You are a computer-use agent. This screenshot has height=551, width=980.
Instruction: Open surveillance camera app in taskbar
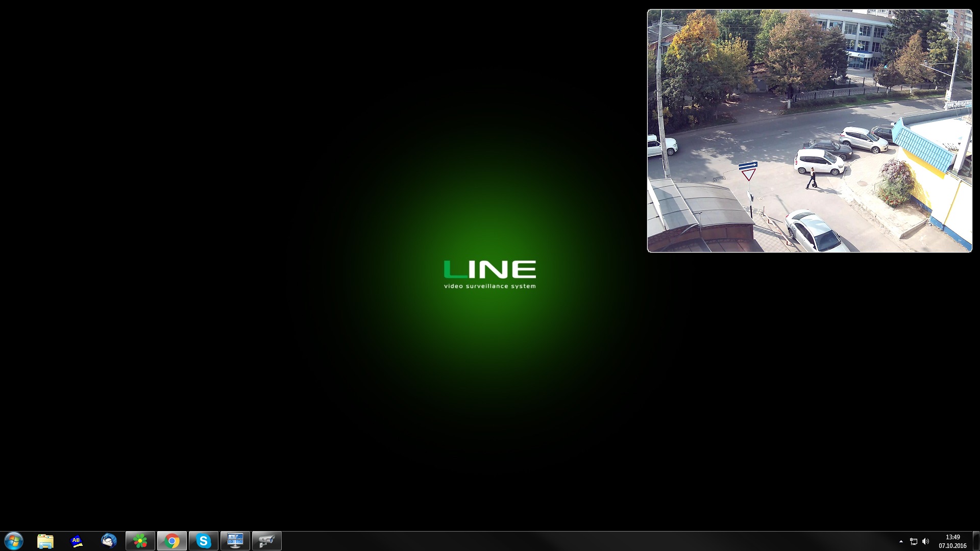tap(267, 541)
